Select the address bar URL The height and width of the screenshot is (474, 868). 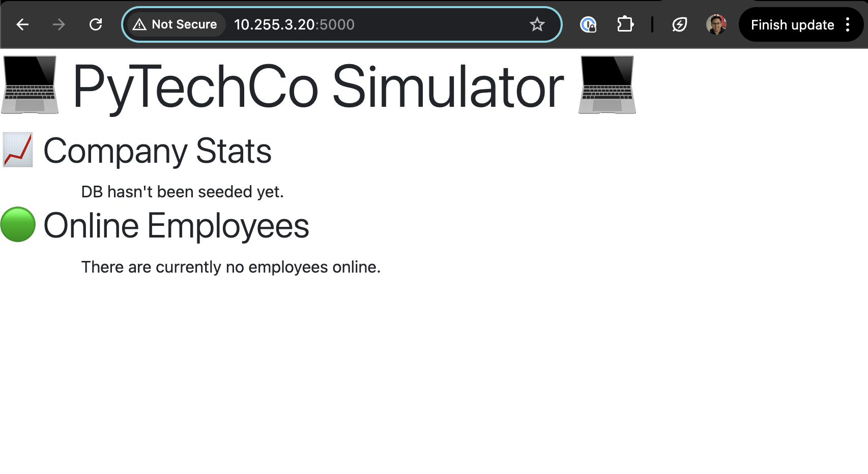click(x=294, y=24)
